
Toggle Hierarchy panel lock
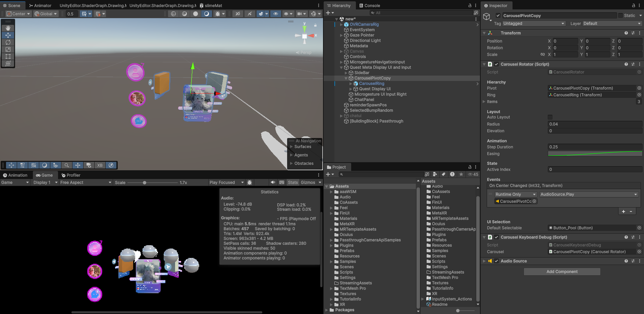coord(470,6)
